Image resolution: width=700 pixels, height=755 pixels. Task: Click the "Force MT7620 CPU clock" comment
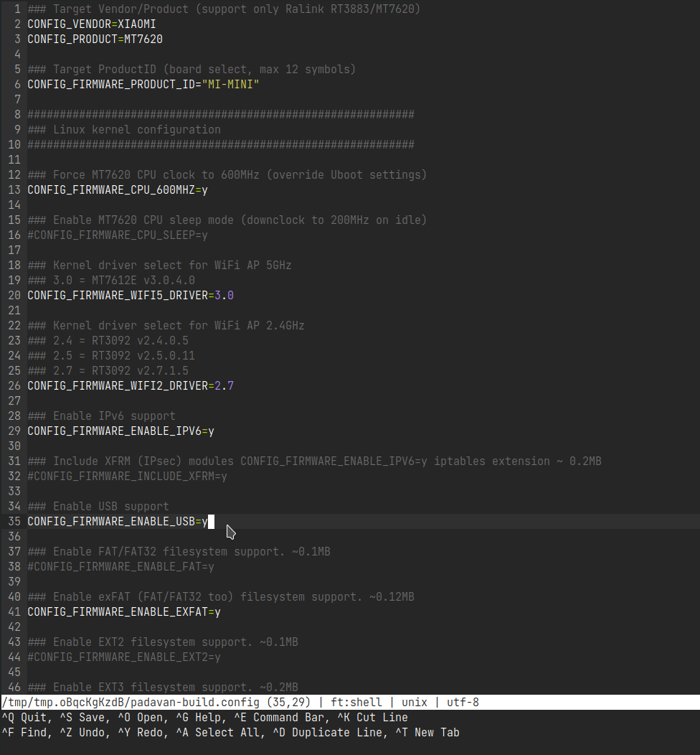coord(227,175)
